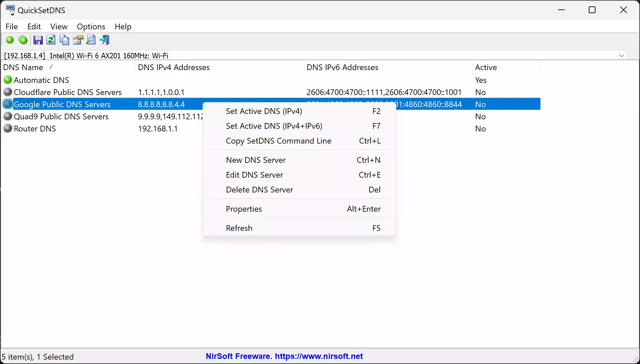Click the status icon of Google Public DNS row
The height and width of the screenshot is (364, 640).
pyautogui.click(x=8, y=104)
